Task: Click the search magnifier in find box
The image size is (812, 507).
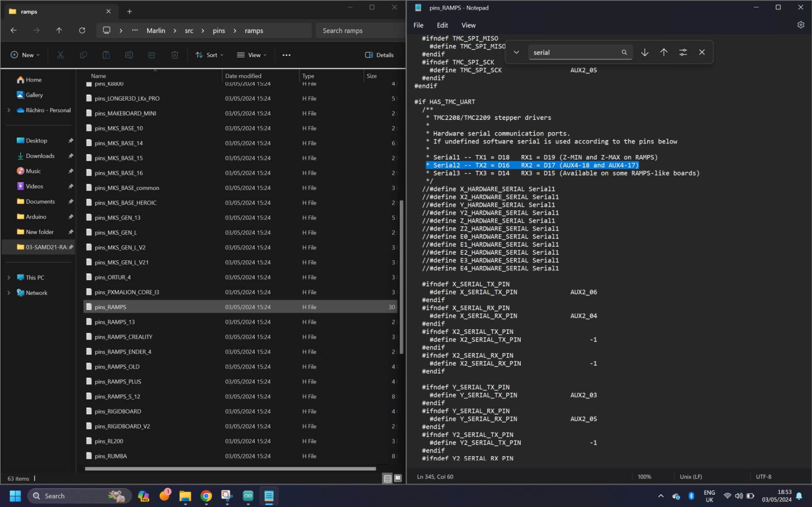Action: [x=624, y=52]
